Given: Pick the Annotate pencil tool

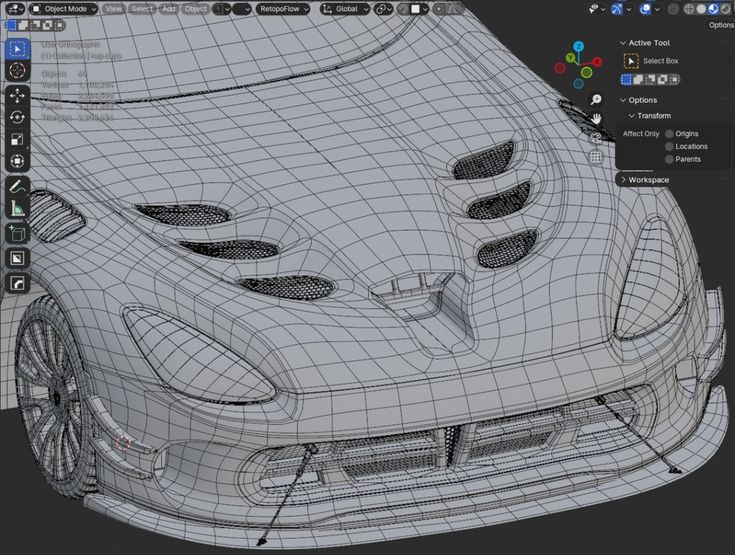Looking at the screenshot, I should pyautogui.click(x=18, y=187).
